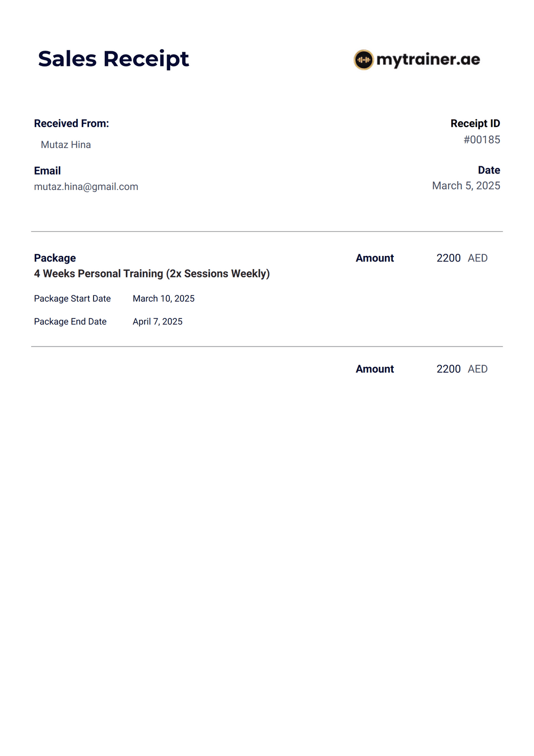
Task: Click the end date April 7, 2025
Action: [158, 321]
